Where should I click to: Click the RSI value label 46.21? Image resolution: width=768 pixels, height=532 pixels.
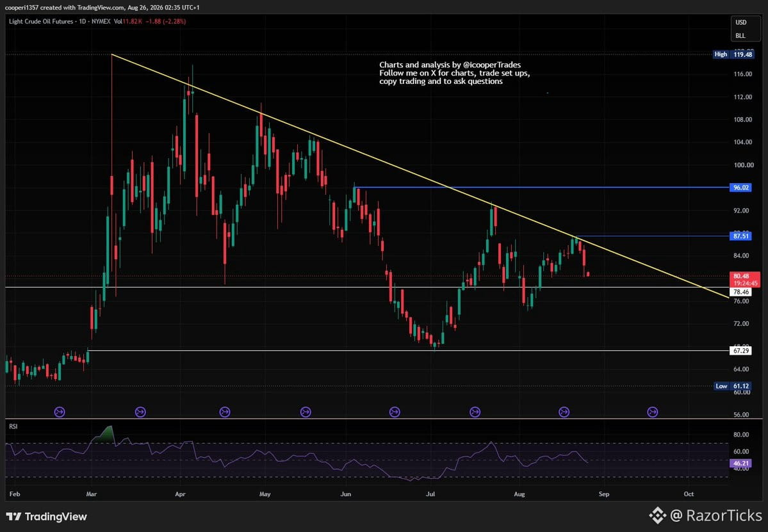[740, 463]
